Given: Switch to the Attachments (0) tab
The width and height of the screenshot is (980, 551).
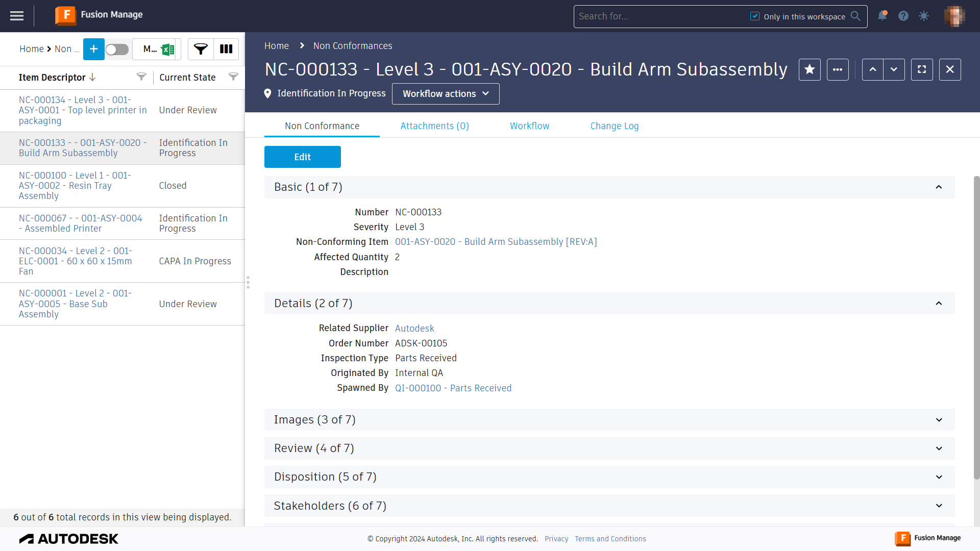Looking at the screenshot, I should click(x=434, y=126).
